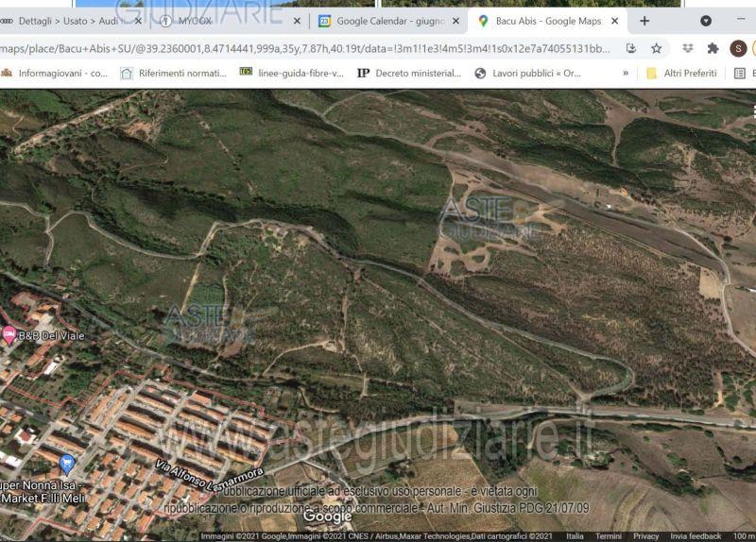
Task: Select the Super Nonna Isa market pin
Action: tap(66, 463)
